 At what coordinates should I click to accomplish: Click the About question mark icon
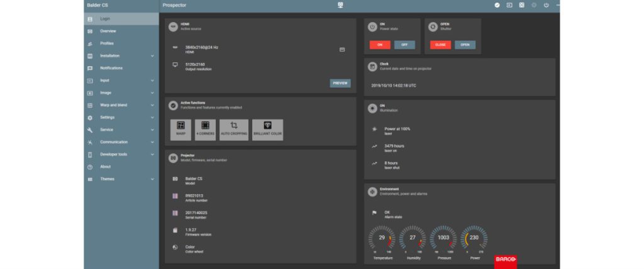click(90, 167)
